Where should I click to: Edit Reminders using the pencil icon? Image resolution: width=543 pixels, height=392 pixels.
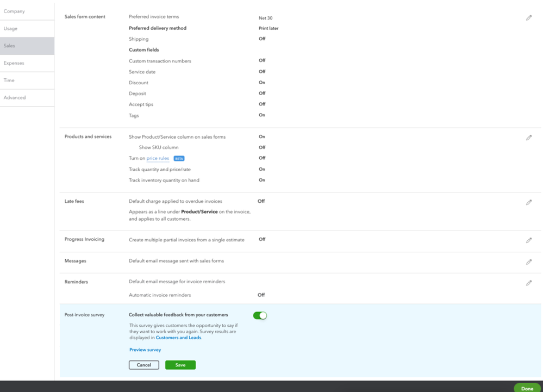[528, 283]
